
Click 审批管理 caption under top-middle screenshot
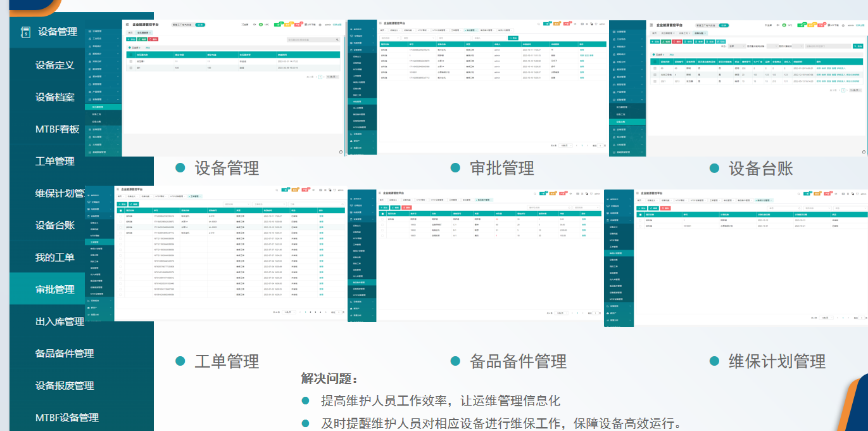[502, 168]
